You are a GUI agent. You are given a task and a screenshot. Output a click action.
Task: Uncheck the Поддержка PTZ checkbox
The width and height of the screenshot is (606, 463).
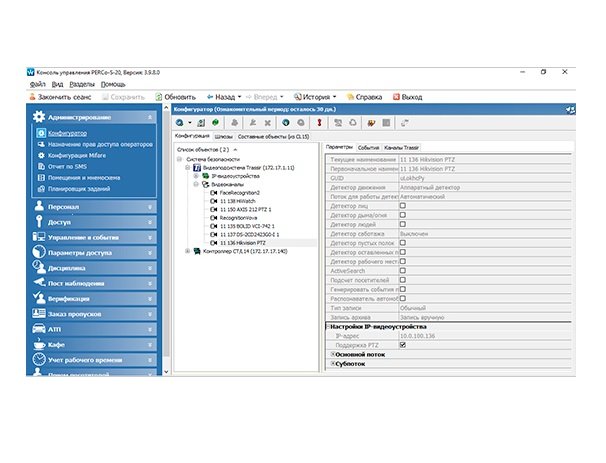click(x=402, y=343)
